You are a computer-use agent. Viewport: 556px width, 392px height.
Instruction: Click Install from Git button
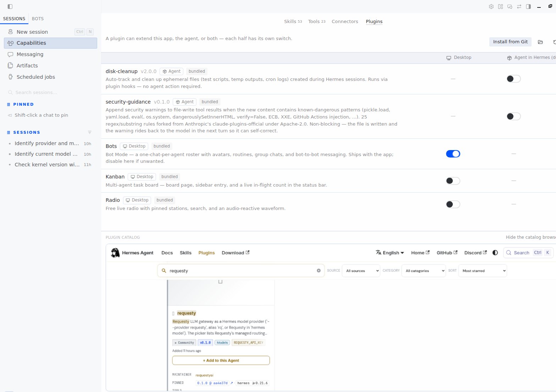click(510, 42)
